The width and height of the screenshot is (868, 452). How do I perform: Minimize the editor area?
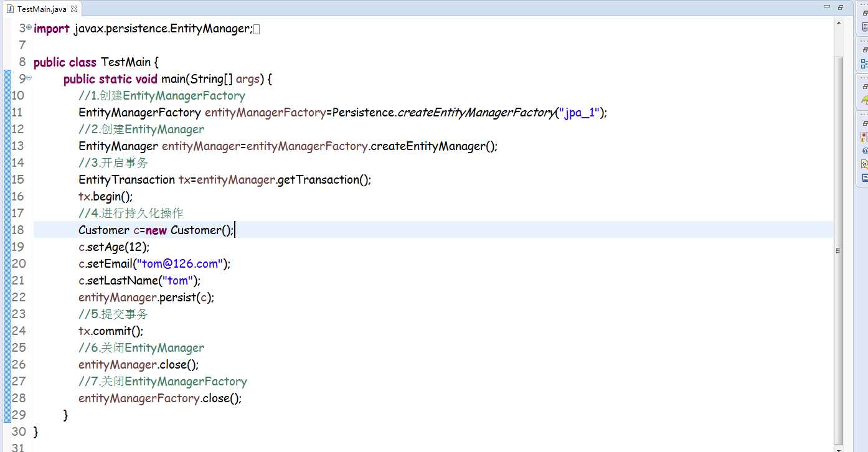pos(826,7)
